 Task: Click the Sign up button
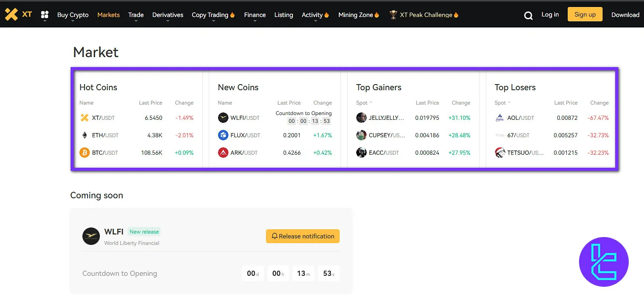coord(585,14)
